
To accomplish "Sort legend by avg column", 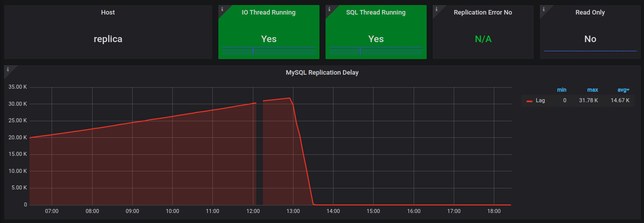I will [623, 90].
